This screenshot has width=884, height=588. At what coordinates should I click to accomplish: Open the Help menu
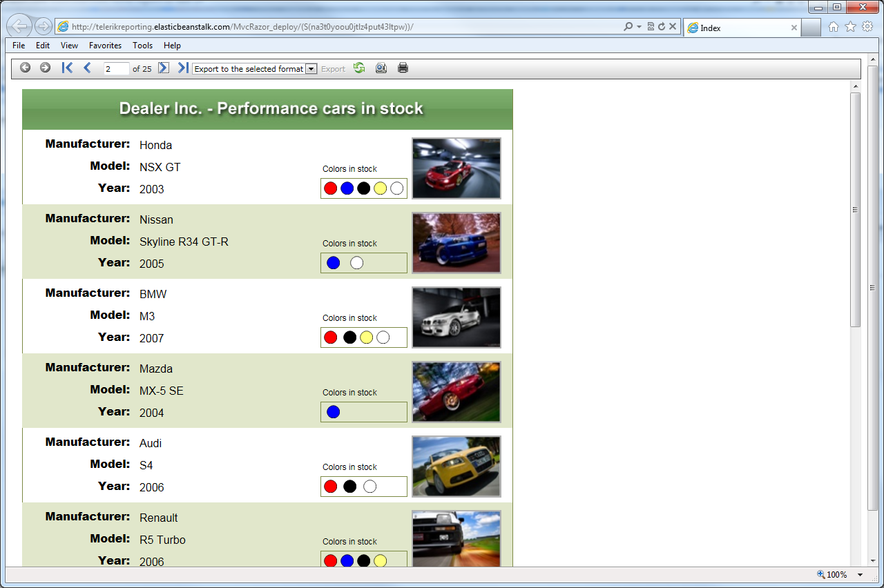click(x=172, y=46)
